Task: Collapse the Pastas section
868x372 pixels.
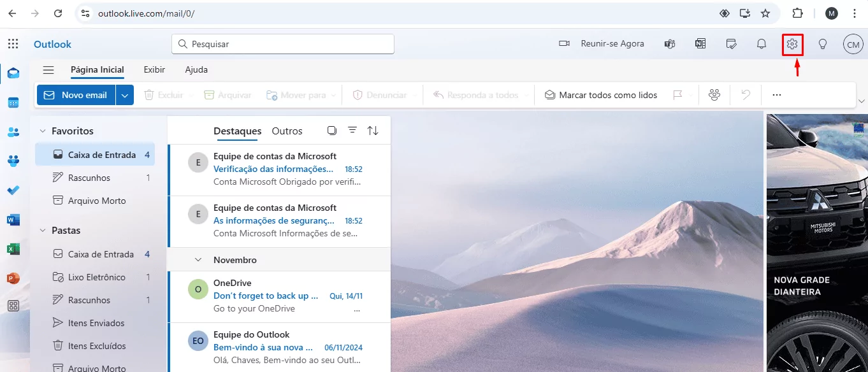Action: click(x=43, y=230)
